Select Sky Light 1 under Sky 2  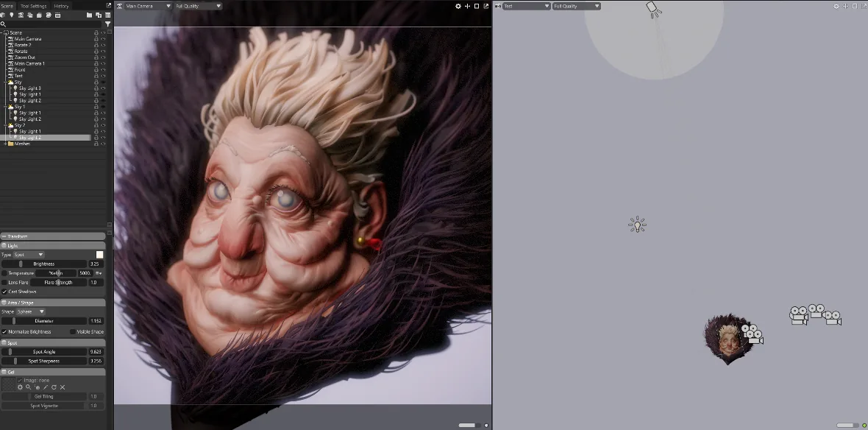click(x=30, y=131)
